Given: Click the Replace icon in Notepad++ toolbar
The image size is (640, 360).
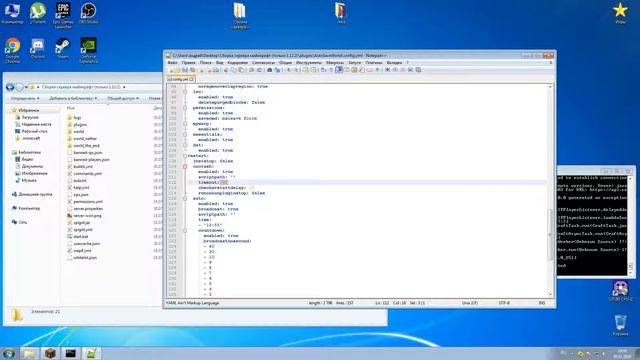Looking at the screenshot, I should (278, 70).
